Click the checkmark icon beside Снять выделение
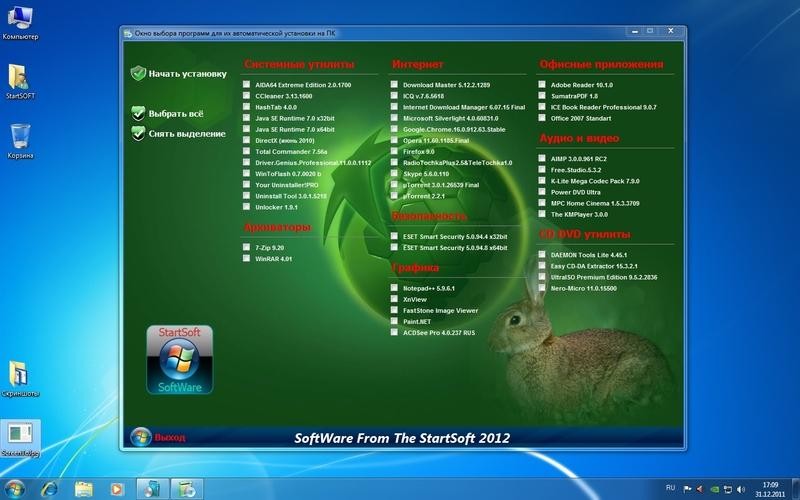 click(138, 134)
